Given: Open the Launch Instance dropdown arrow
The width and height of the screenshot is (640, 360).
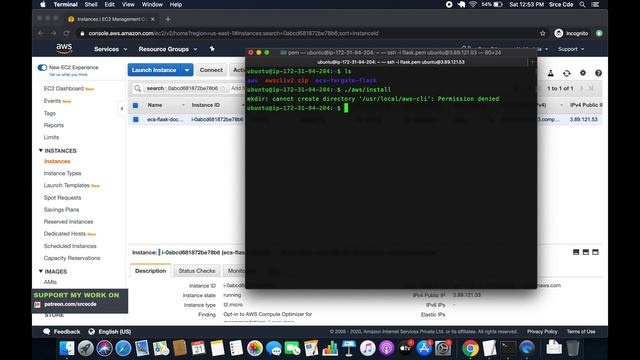Looking at the screenshot, I should click(187, 70).
